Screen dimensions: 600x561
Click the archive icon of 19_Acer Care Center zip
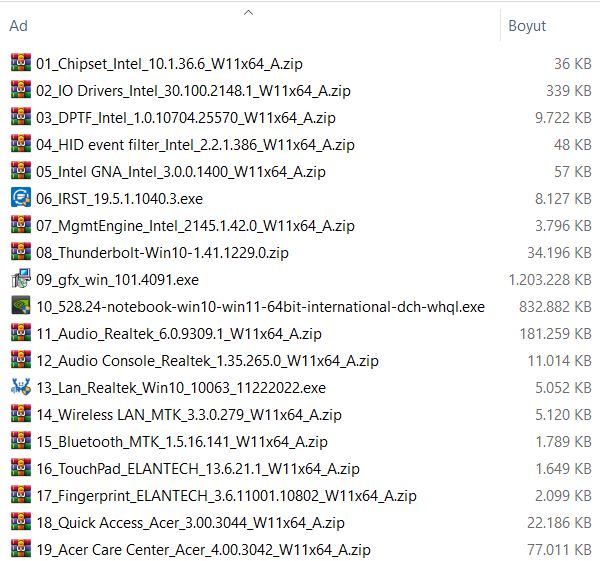pyautogui.click(x=21, y=549)
